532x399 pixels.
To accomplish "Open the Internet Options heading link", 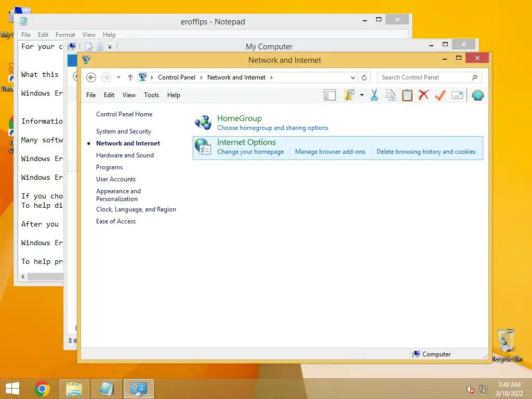I will coord(246,142).
